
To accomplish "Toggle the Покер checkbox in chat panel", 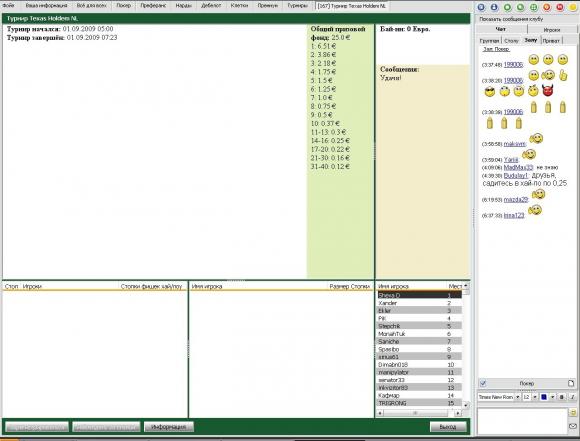I will pos(483,383).
